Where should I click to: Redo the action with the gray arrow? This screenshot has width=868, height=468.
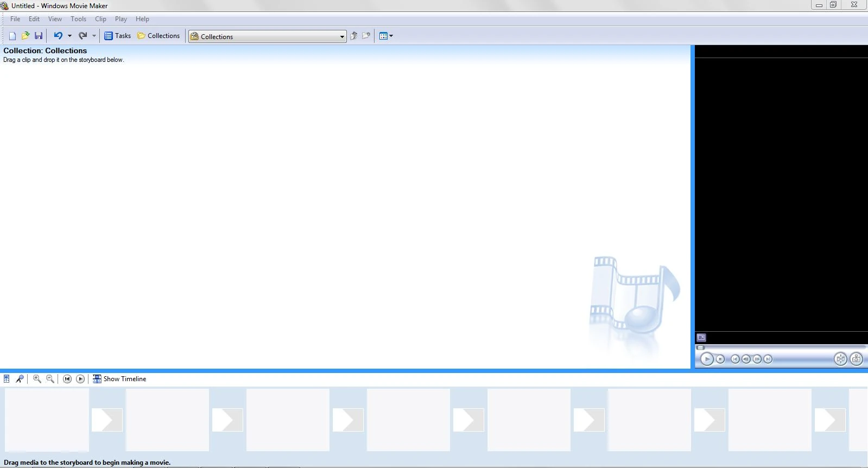coord(83,36)
